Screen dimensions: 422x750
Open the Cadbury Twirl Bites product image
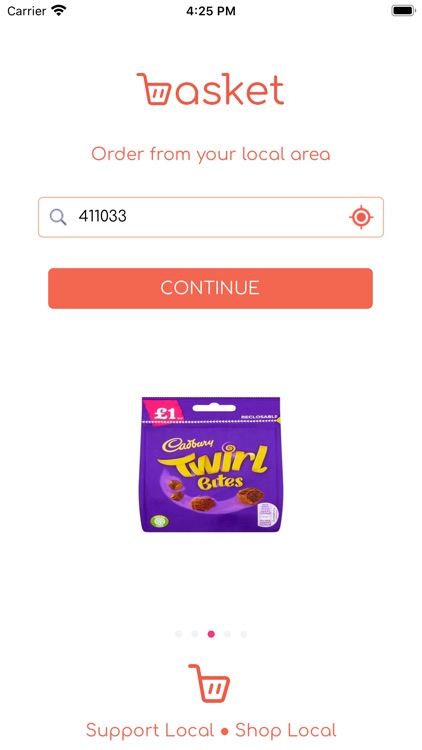click(211, 464)
